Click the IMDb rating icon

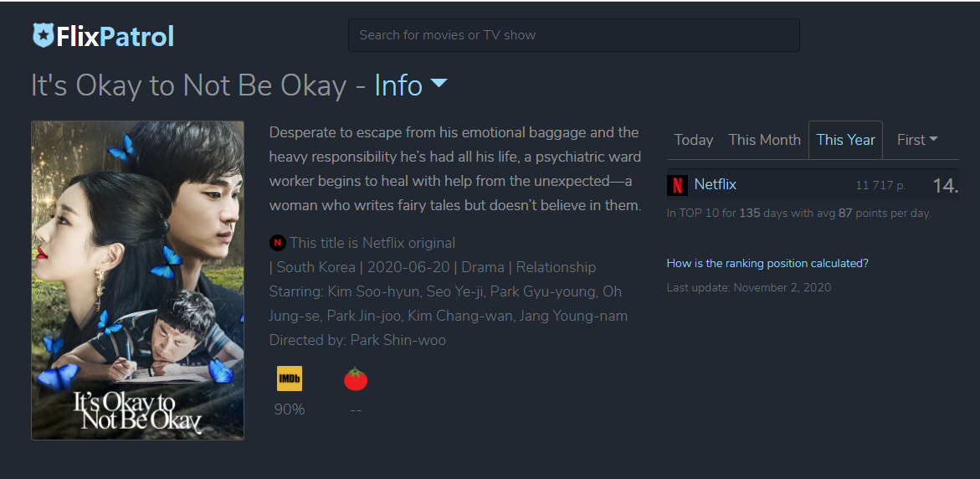pyautogui.click(x=290, y=379)
